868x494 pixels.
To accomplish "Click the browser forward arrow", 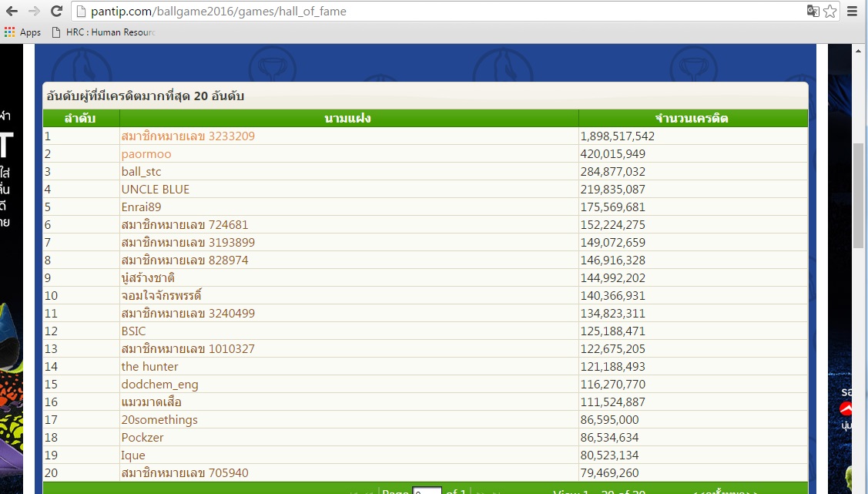I will [34, 11].
